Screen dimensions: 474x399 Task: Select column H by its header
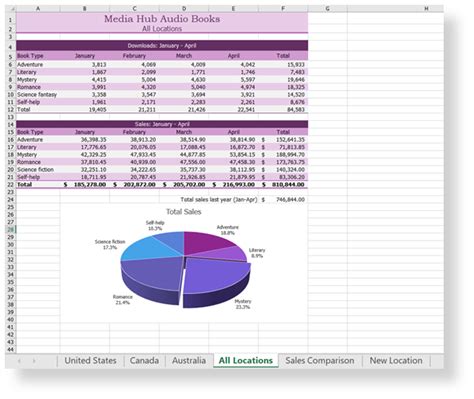coord(395,9)
